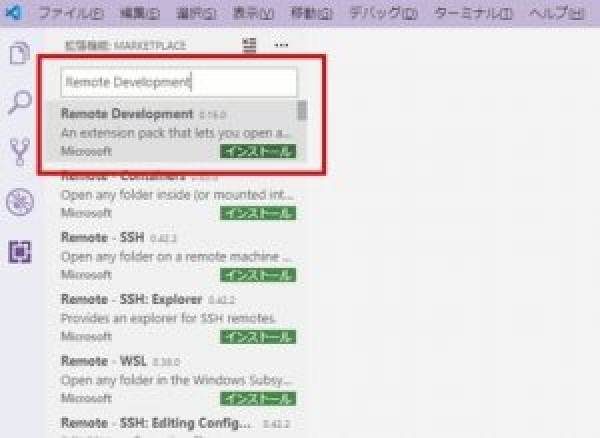Image resolution: width=600 pixels, height=438 pixels.
Task: Click 'Provides an explorer for SSH remotes' description
Action: coord(168,318)
